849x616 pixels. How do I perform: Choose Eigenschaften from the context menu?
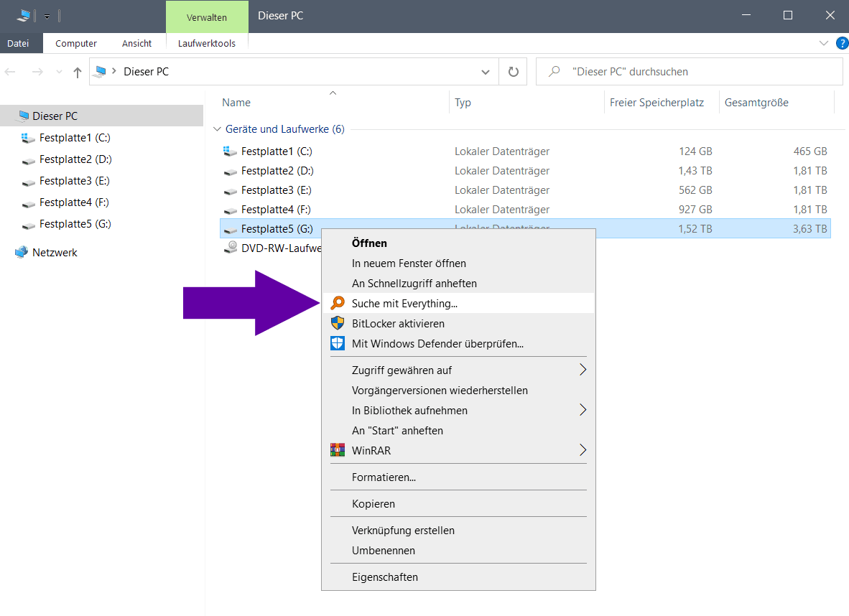pos(384,577)
